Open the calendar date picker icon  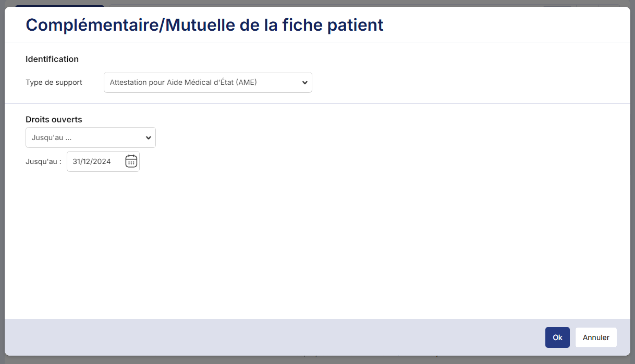point(131,161)
